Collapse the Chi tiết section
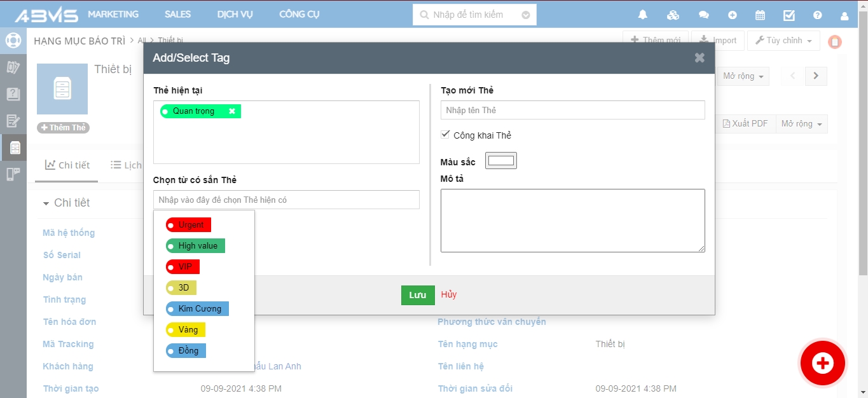The image size is (868, 398). click(x=46, y=203)
